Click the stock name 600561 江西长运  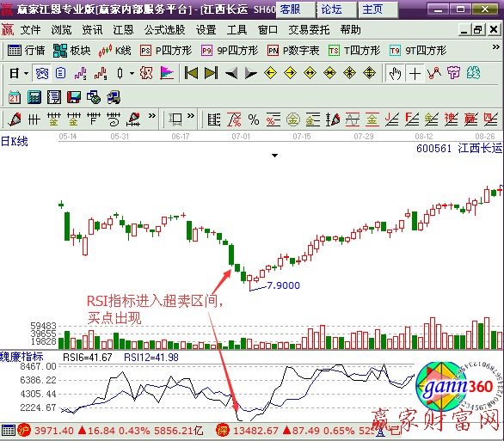pos(459,148)
